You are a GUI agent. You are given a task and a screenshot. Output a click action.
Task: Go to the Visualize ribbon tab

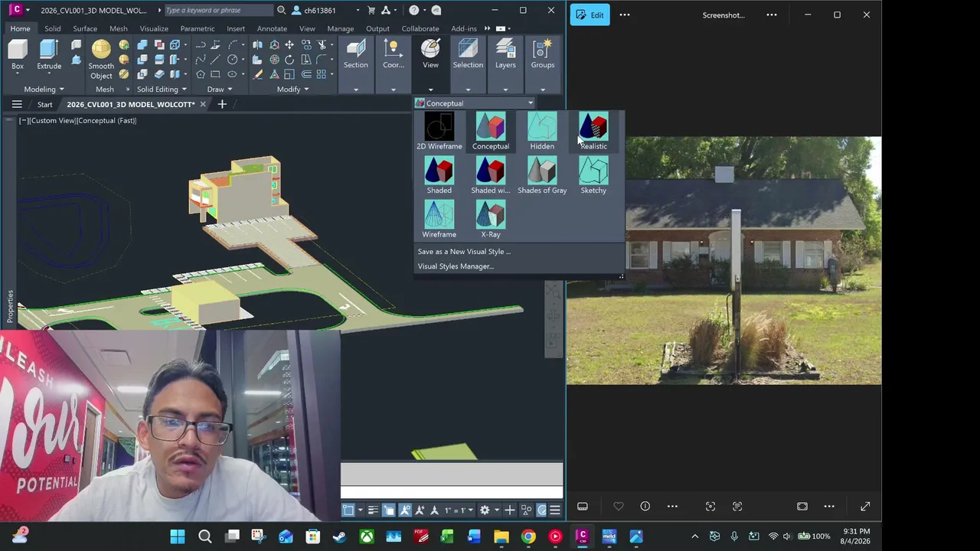tap(154, 29)
